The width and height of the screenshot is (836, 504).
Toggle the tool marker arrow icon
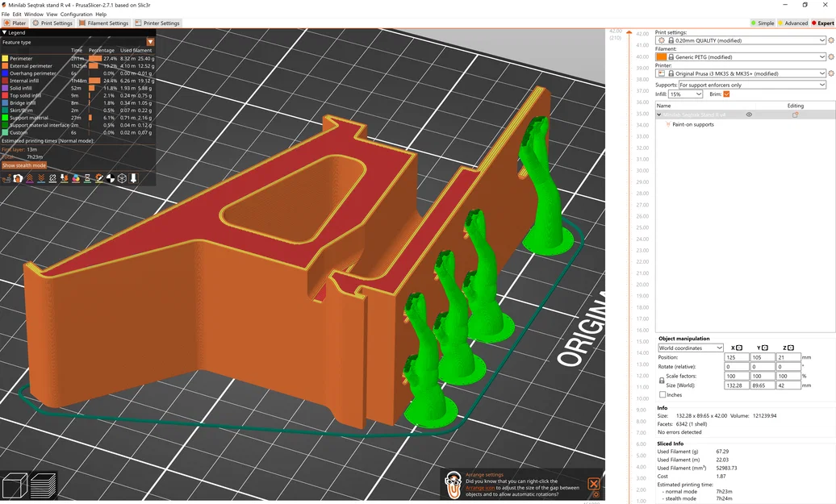(x=133, y=178)
